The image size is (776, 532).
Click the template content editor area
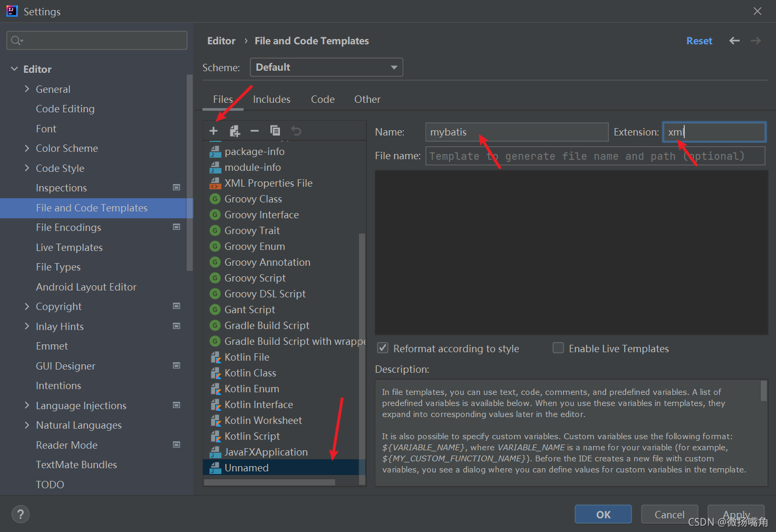click(x=571, y=253)
